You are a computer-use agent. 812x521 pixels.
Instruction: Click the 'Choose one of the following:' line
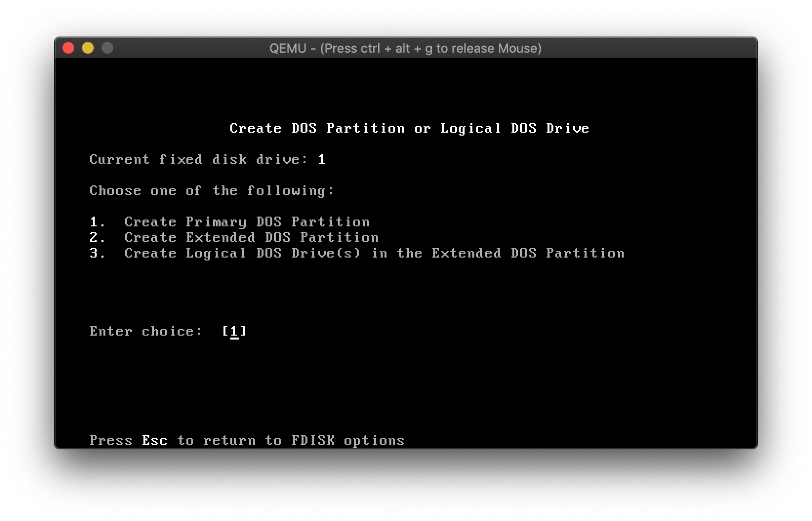212,191
